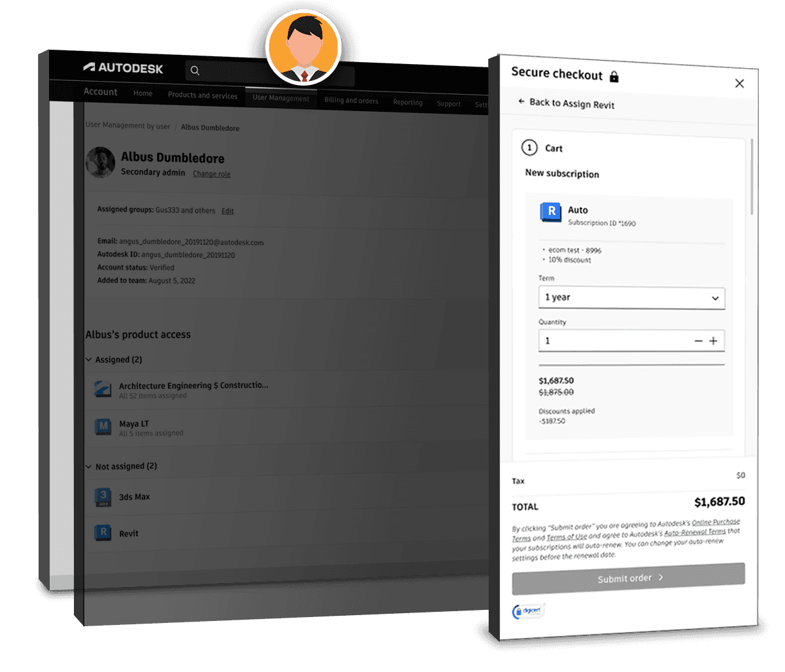Screen dimensions: 785x672
Task: Open the Term dropdown showing 1 year
Action: point(631,297)
